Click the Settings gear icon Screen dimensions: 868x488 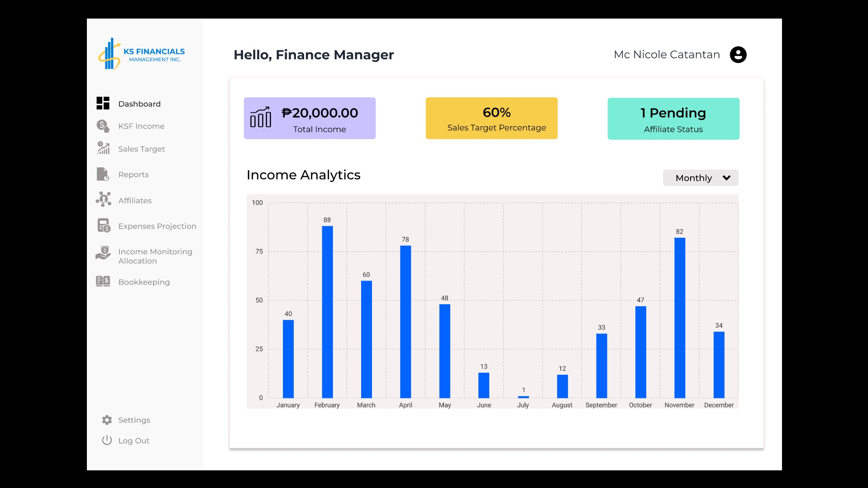[107, 420]
